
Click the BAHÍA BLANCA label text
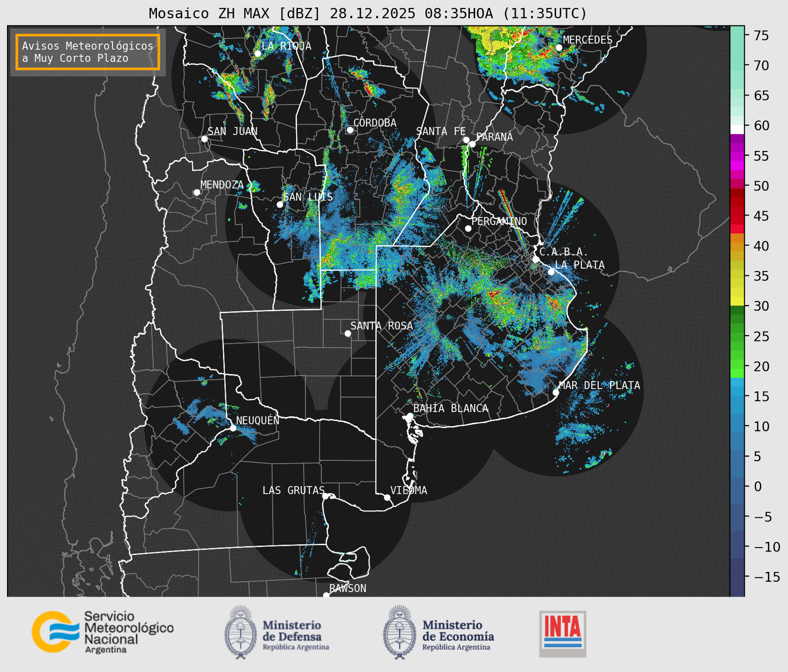click(x=451, y=408)
